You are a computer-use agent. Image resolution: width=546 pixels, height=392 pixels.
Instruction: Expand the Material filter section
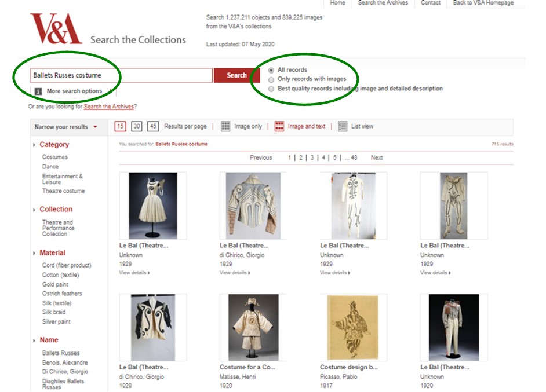point(35,253)
